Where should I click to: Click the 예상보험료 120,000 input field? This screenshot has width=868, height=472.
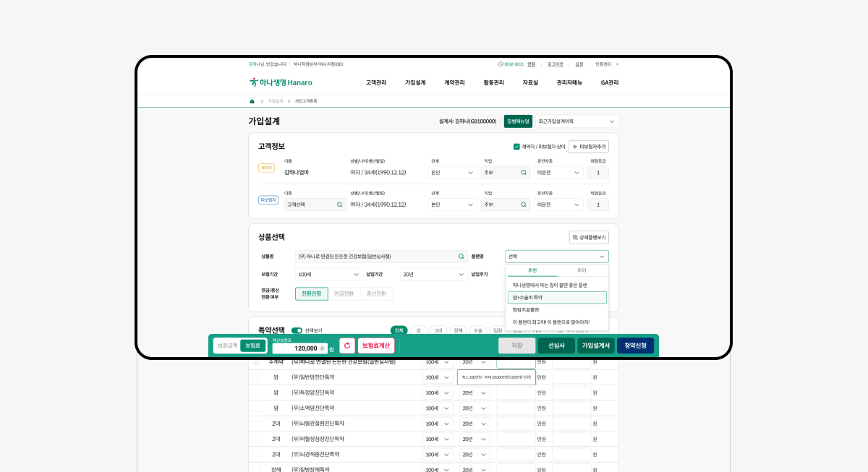coord(299,348)
